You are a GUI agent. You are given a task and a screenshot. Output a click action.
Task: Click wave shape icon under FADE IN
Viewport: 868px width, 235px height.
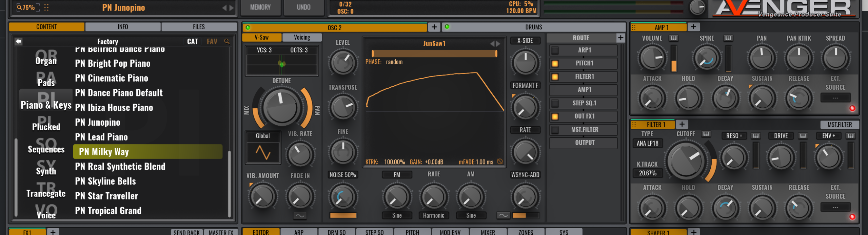click(x=300, y=216)
